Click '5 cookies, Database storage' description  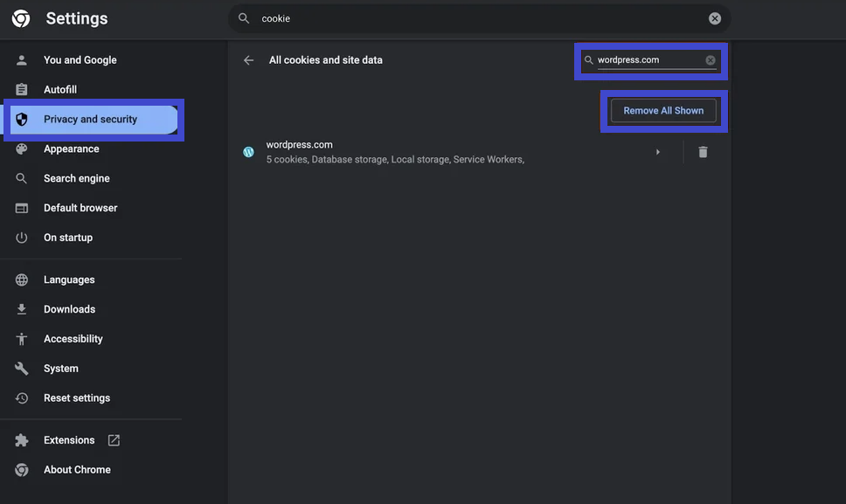click(x=395, y=160)
